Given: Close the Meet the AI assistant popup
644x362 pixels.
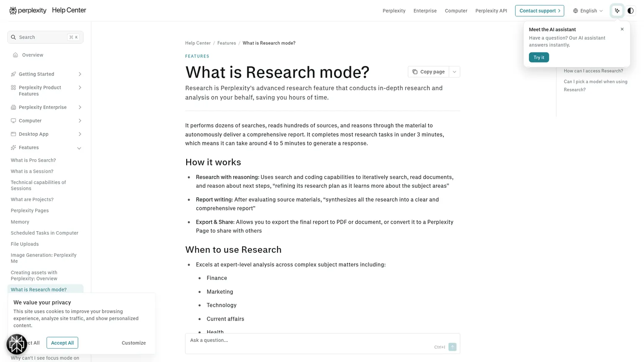Looking at the screenshot, I should (622, 29).
